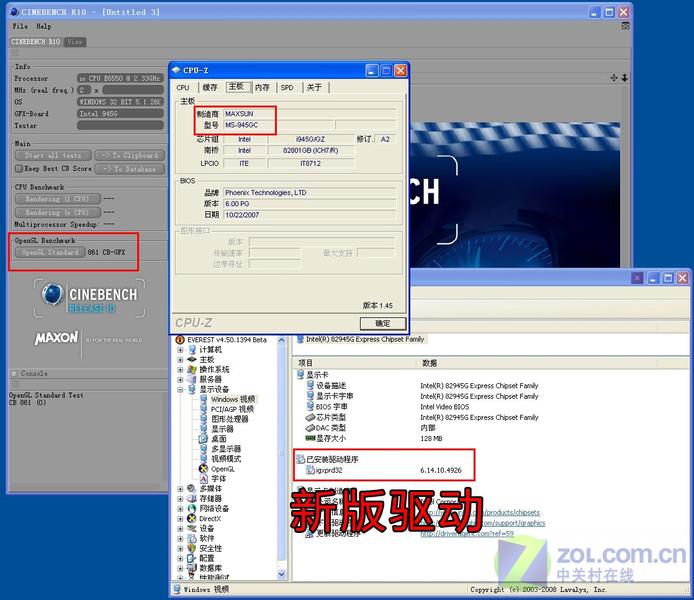
Task: Select the 设备 node label in EVEREST tree
Action: (207, 529)
